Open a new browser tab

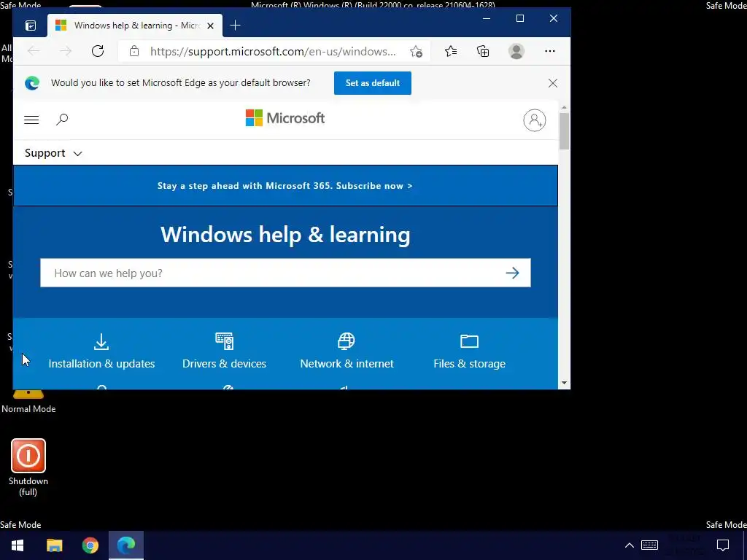236,26
